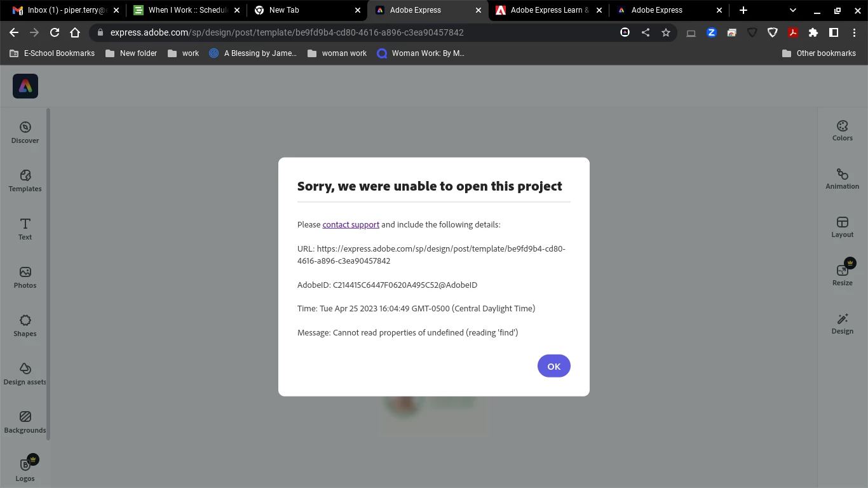The image size is (868, 488).
Task: Click the browser address bar
Action: tap(356, 32)
